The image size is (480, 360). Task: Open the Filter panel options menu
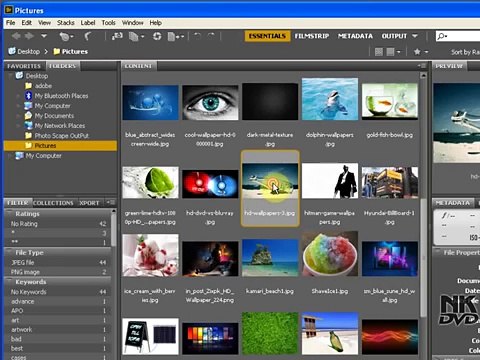[x=110, y=202]
